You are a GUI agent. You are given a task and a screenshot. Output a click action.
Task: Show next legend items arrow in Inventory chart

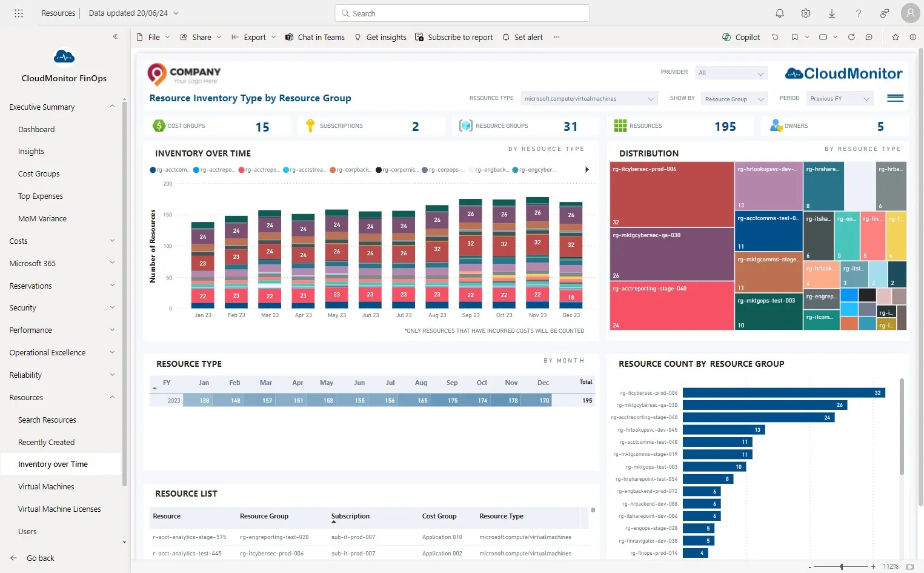(x=587, y=170)
